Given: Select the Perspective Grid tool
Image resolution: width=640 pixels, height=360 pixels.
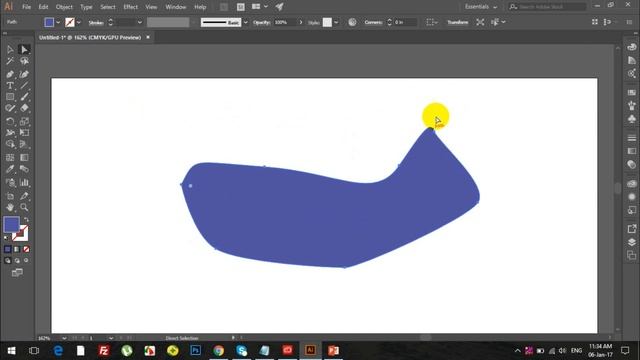Looking at the screenshot, I should (24, 144).
